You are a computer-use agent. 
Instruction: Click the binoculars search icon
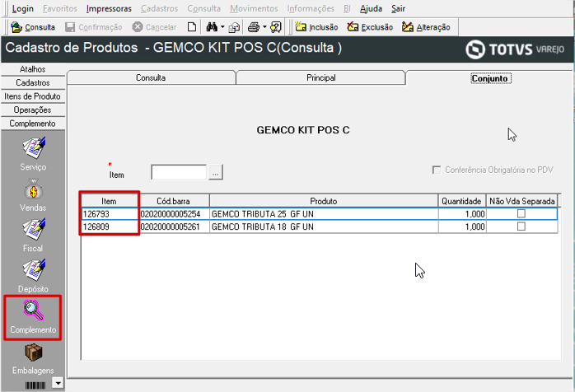click(x=212, y=27)
